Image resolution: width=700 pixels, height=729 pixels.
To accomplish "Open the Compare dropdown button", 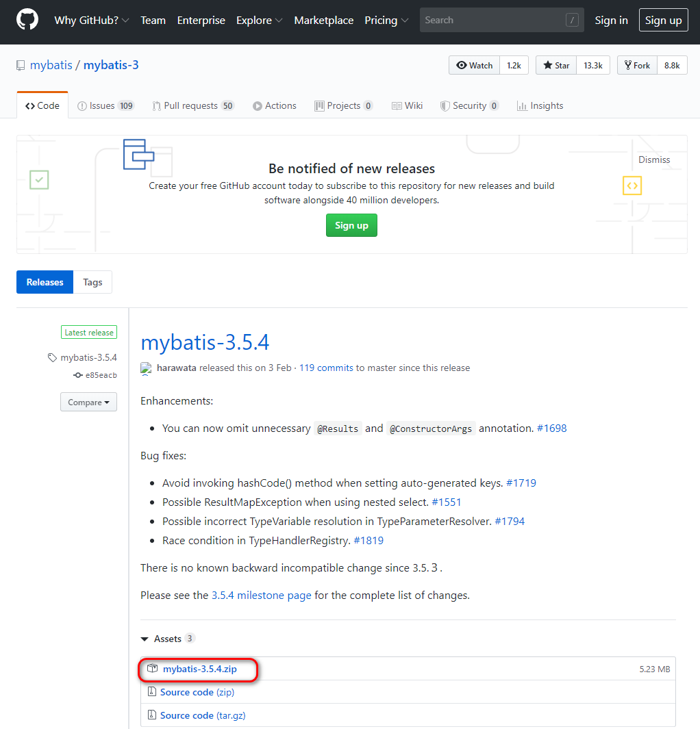I will click(x=88, y=402).
